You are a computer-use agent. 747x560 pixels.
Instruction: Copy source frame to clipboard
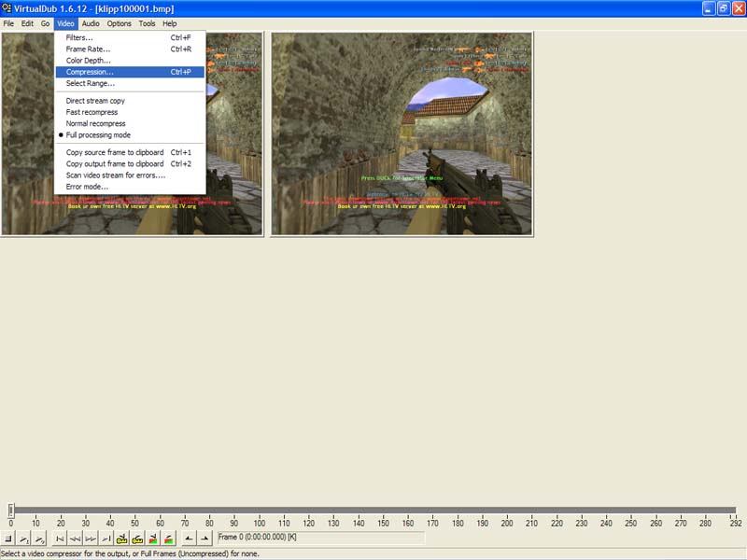coord(130,152)
